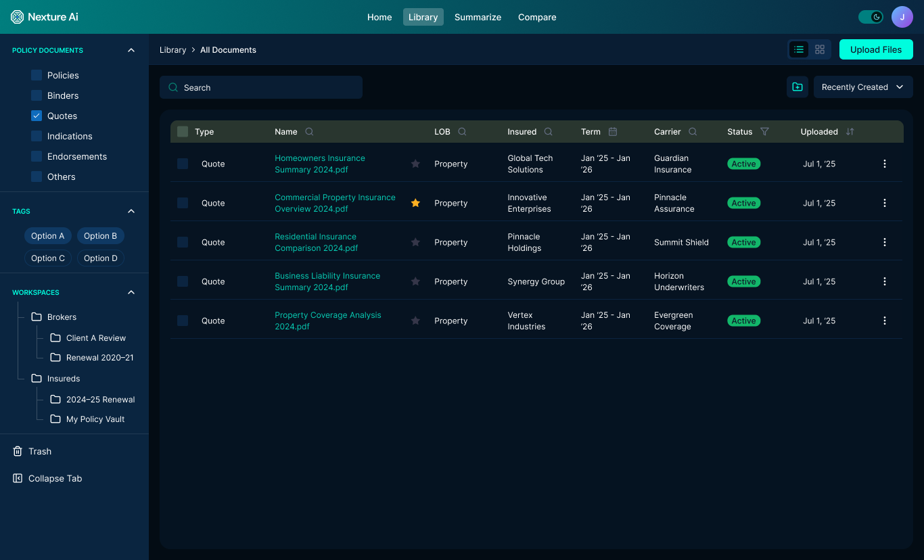Open the Recently Created sort dropdown
Viewport: 924px width, 560px height.
[x=863, y=87]
